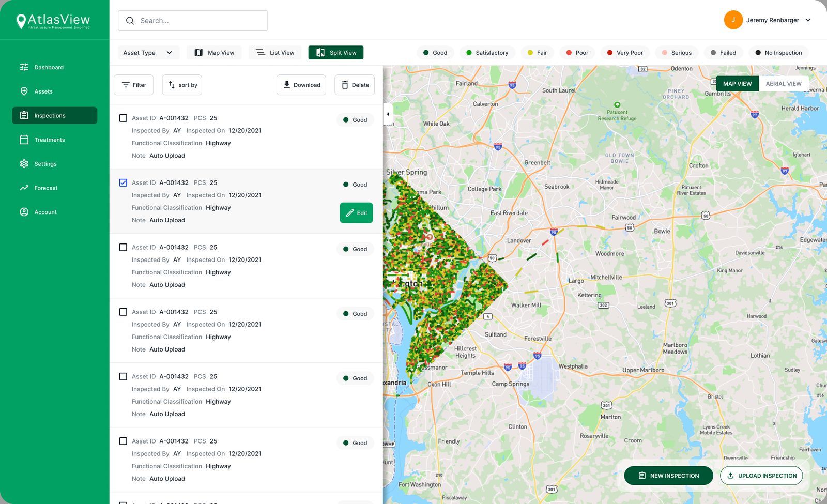Click the Inspections clipboard icon
The image size is (827, 504).
pos(24,115)
